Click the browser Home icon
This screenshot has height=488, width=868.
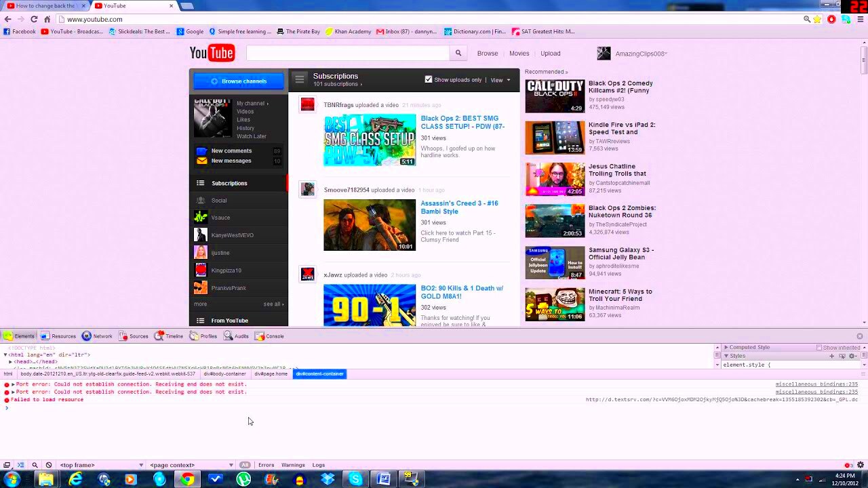47,19
